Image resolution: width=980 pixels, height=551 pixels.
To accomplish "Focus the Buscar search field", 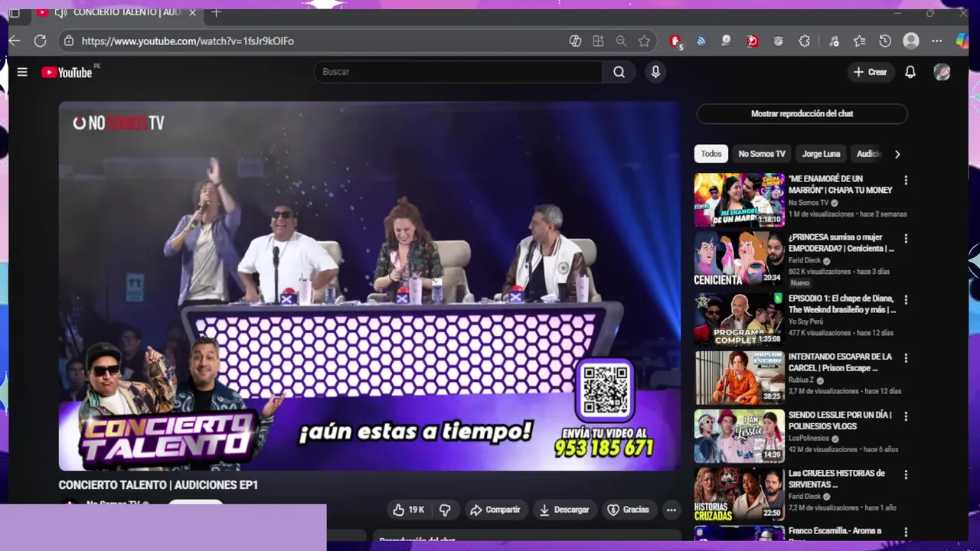I will [458, 72].
